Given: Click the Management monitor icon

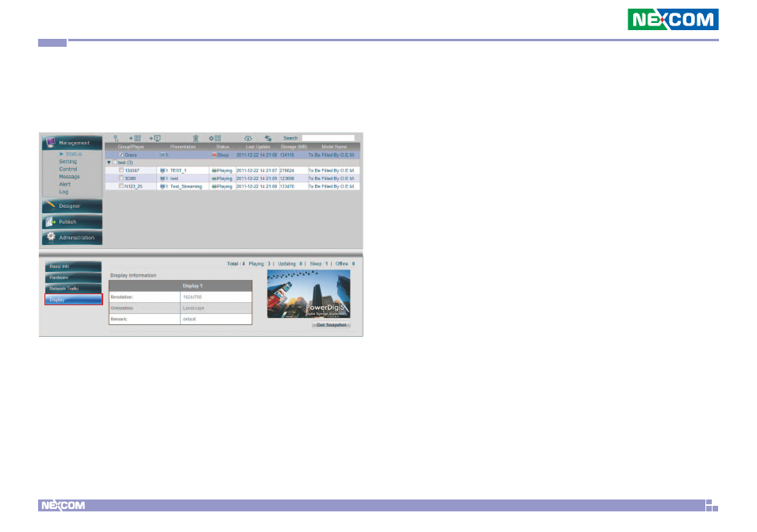Looking at the screenshot, I should (50, 142).
